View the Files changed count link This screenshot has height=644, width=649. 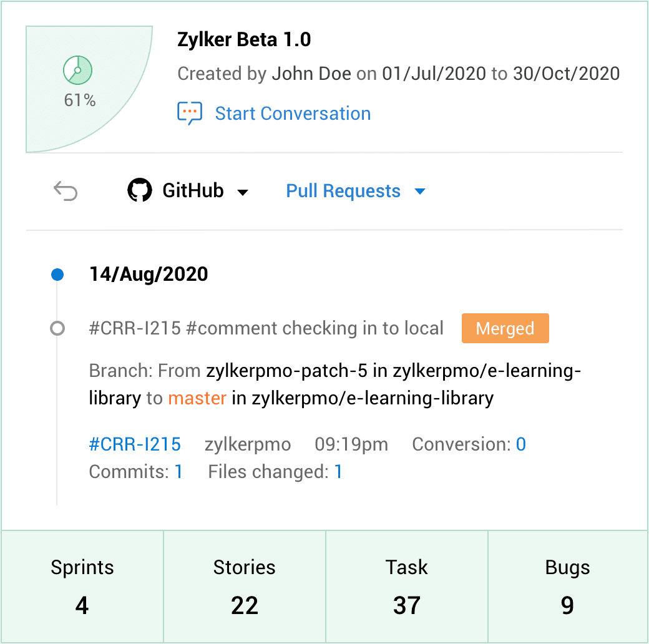coord(338,472)
